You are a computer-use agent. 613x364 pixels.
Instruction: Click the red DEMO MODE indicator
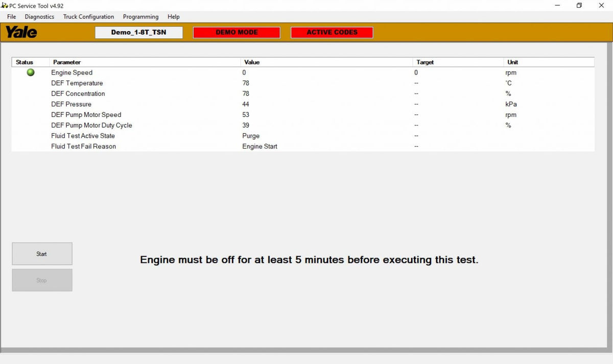[x=236, y=32]
